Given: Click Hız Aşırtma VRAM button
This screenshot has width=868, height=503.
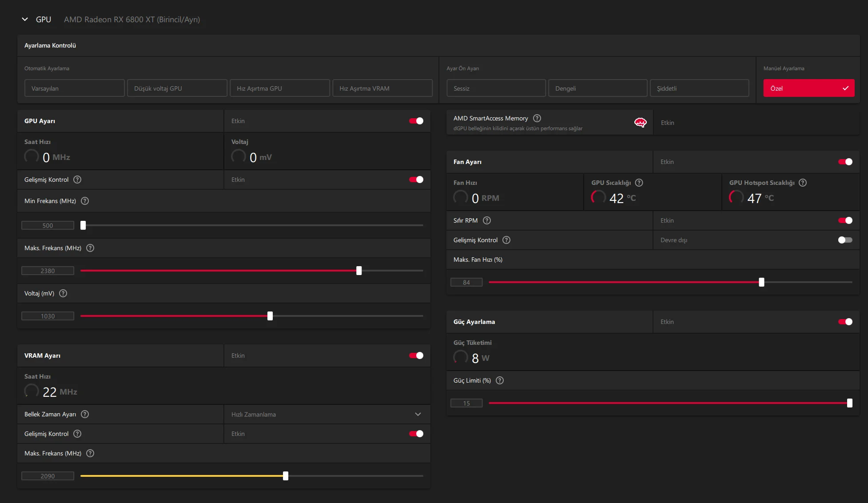Looking at the screenshot, I should coord(382,88).
